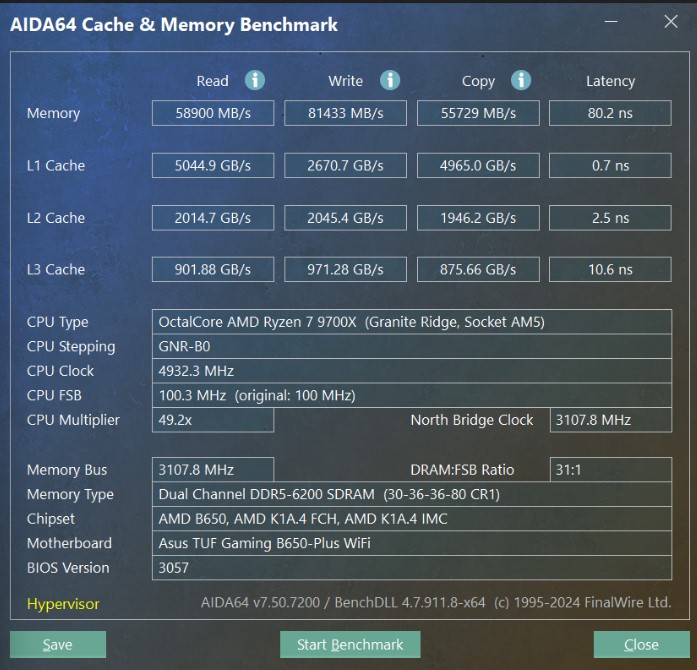Click the Close button
This screenshot has width=697, height=670.
coord(641,644)
